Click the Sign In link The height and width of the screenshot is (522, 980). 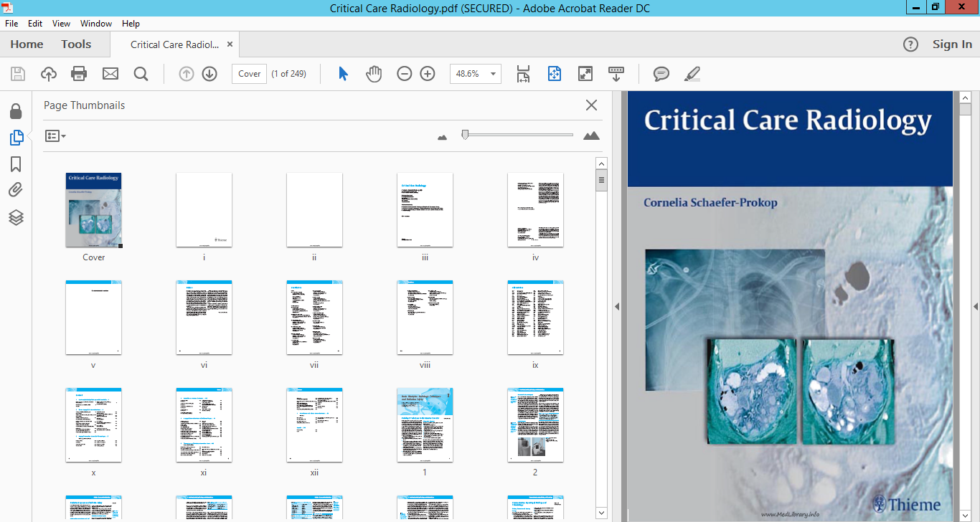click(952, 44)
